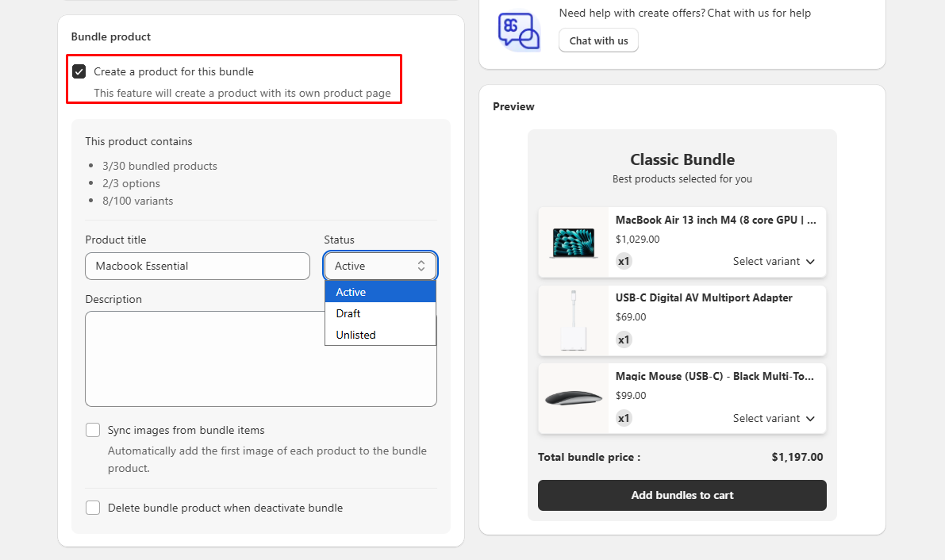Click Add bundles to cart button
Image resolution: width=945 pixels, height=560 pixels.
click(x=682, y=495)
